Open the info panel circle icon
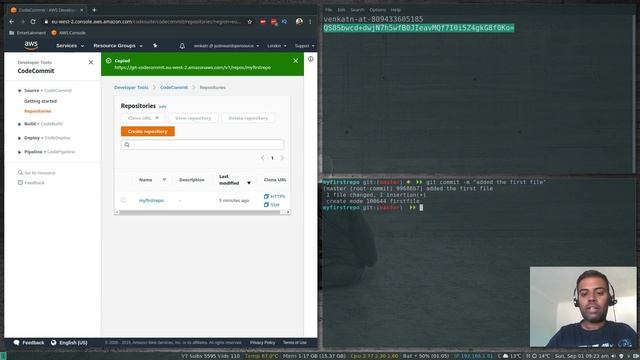Image resolution: width=640 pixels, height=360 pixels. (x=311, y=59)
